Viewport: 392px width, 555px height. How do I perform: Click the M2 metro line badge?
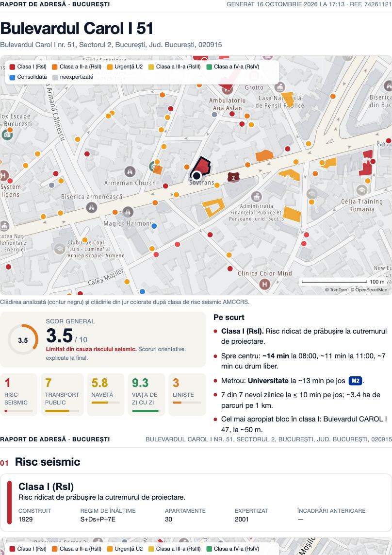pyautogui.click(x=355, y=381)
